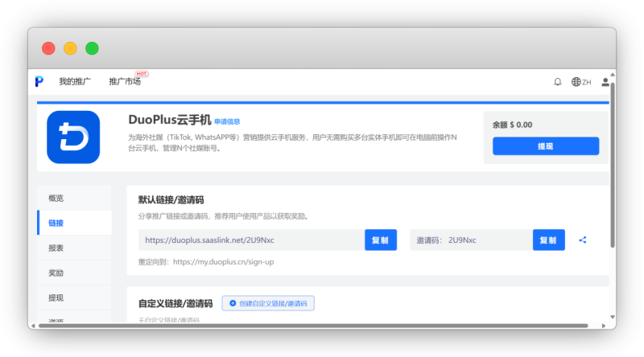The height and width of the screenshot is (357, 644).
Task: Click the vertical scrollbar thumb
Action: (613, 164)
